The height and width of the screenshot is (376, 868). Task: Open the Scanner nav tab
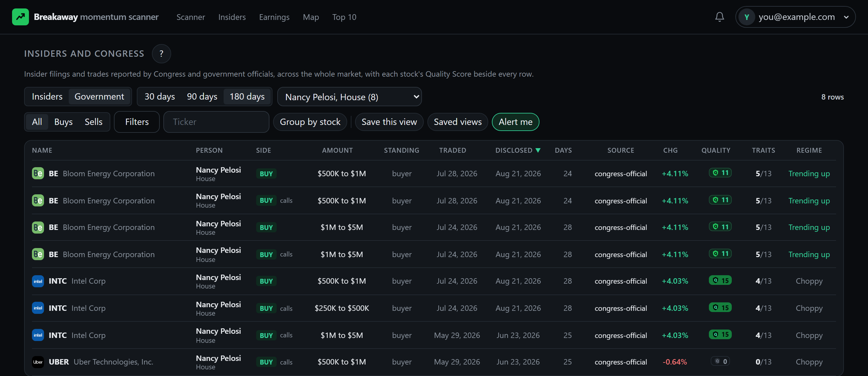pos(191,17)
